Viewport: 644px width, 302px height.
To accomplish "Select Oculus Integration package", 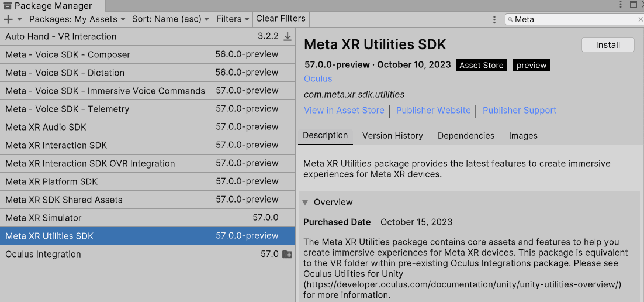I will (147, 254).
